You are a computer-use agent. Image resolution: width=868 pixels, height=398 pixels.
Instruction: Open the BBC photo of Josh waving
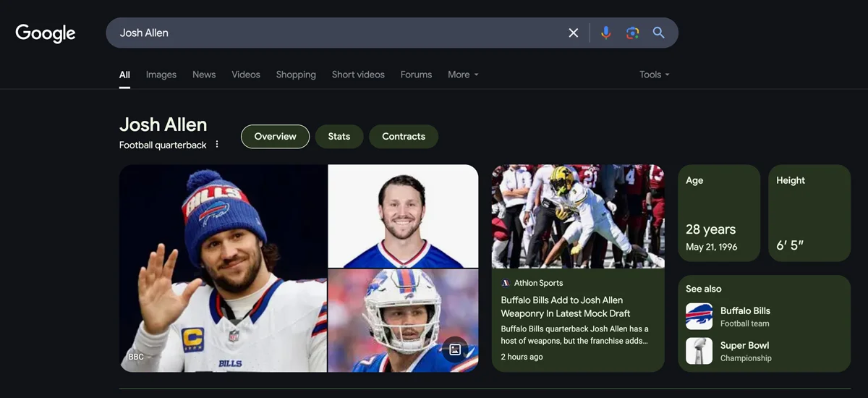coord(223,268)
